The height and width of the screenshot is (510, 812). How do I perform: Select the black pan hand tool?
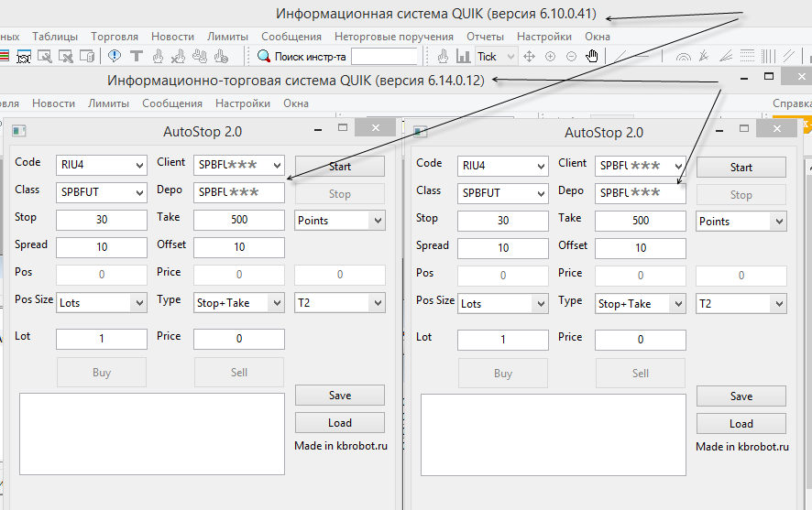[592, 56]
